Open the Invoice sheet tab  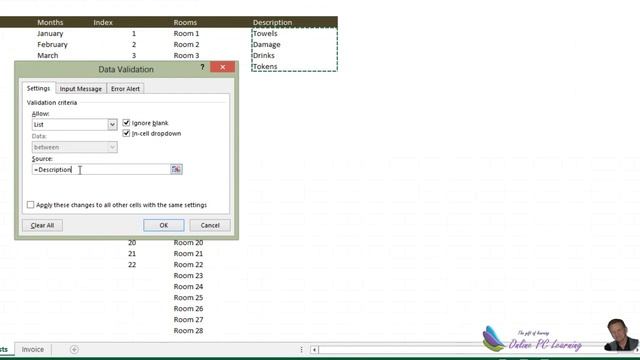(x=33, y=349)
